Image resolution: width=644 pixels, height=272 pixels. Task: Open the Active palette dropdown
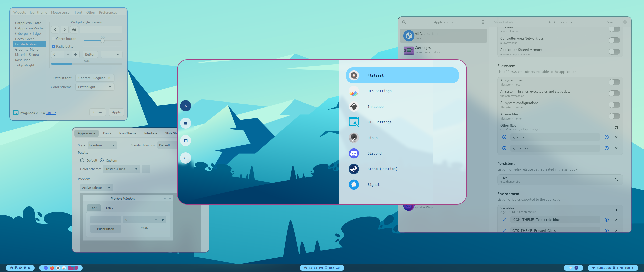(x=96, y=188)
